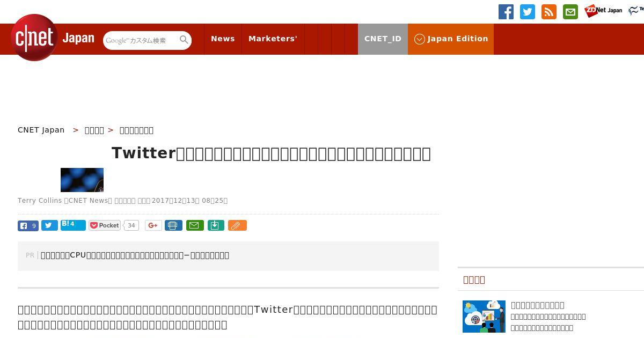Open the sidebar article title beside cloud thumbnail

pos(537,305)
